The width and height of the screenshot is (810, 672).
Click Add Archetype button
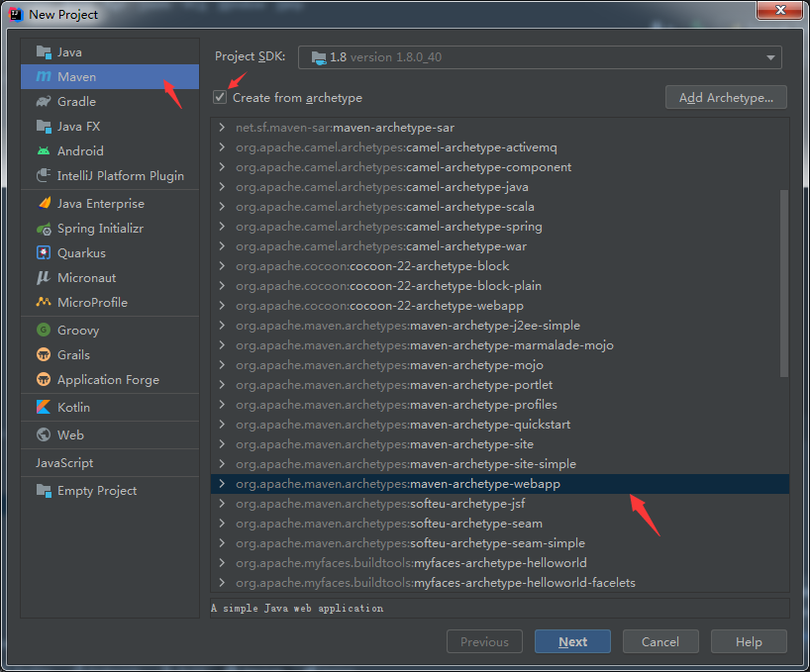coord(726,98)
